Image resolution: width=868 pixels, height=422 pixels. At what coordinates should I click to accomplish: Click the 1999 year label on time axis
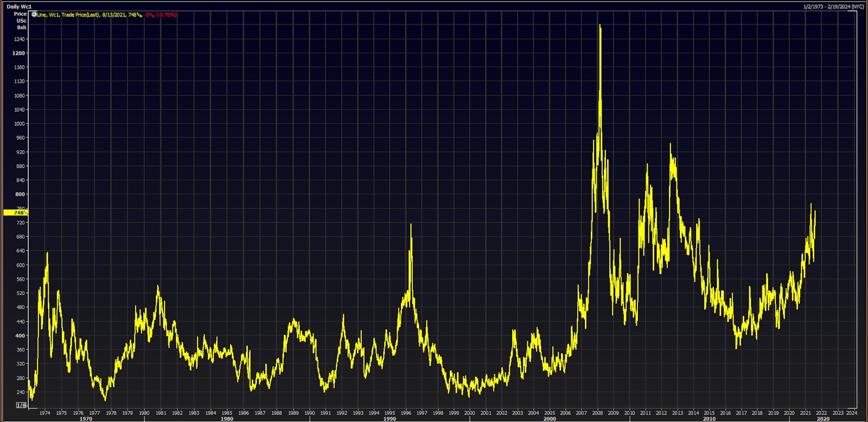[454, 413]
